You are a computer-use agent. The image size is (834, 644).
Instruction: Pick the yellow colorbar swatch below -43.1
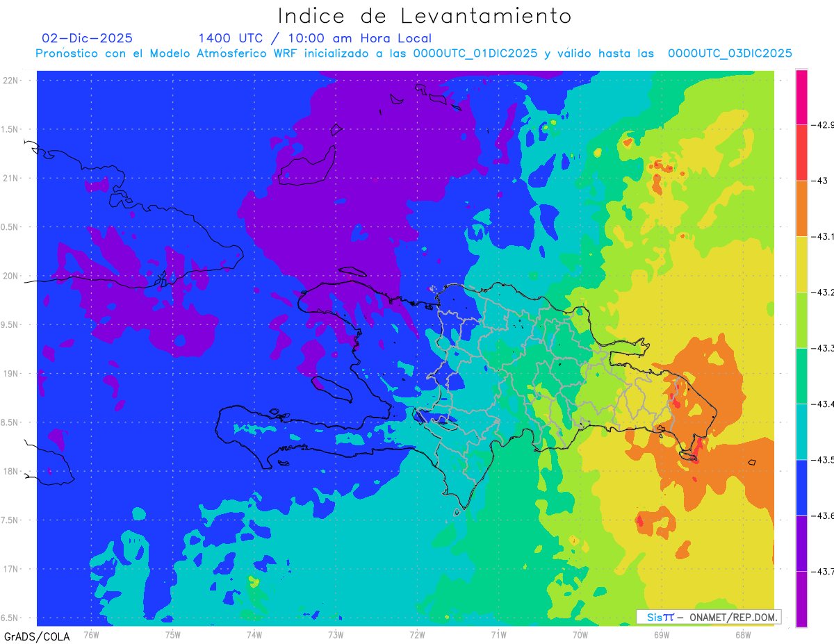click(x=801, y=264)
